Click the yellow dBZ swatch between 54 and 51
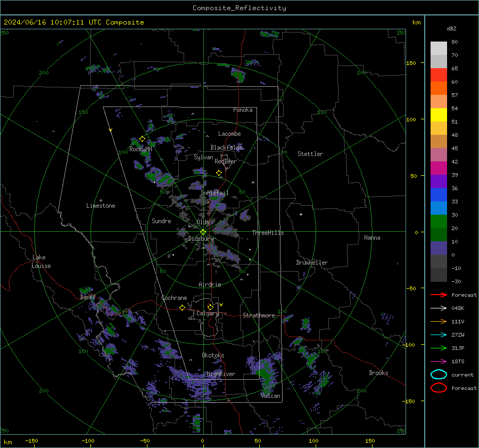This screenshot has height=448, width=479. pyautogui.click(x=439, y=115)
